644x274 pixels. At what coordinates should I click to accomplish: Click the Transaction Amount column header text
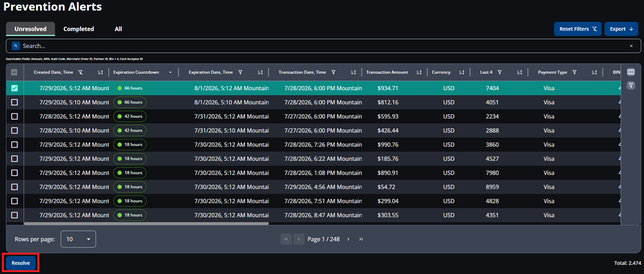(x=387, y=72)
